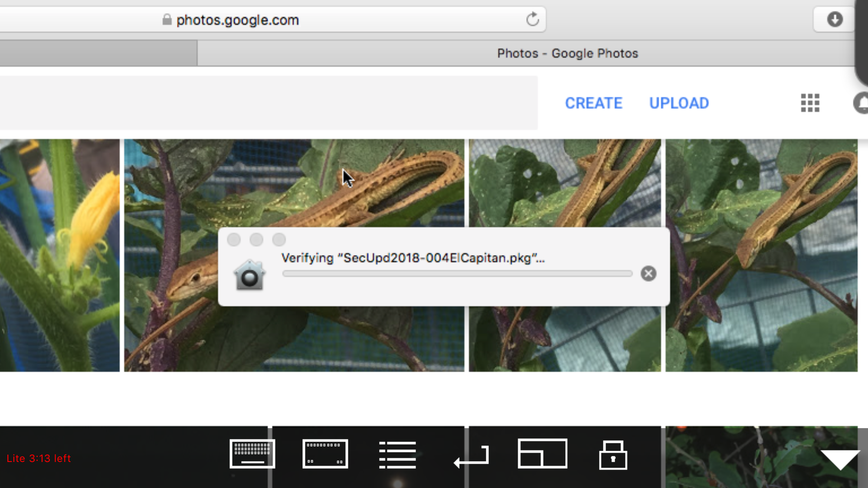Click the UPLOAD link
This screenshot has height=488, width=868.
(679, 103)
